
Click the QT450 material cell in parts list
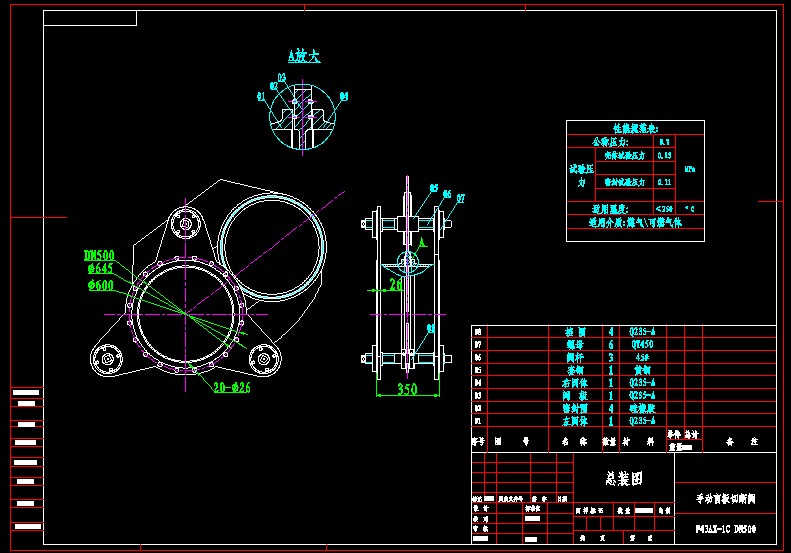click(636, 342)
